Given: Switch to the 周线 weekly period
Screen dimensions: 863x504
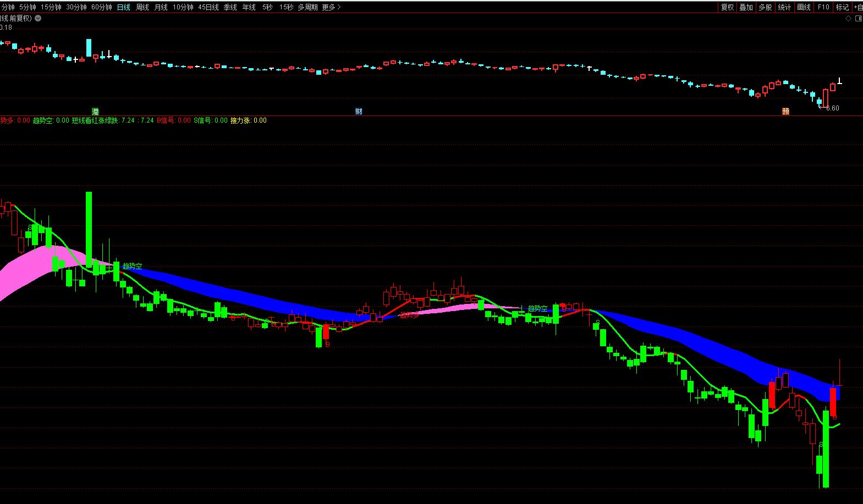Looking at the screenshot, I should click(142, 7).
